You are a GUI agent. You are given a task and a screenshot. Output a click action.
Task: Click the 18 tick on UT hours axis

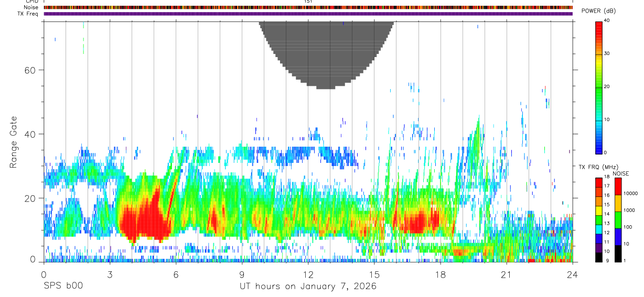tap(441, 274)
